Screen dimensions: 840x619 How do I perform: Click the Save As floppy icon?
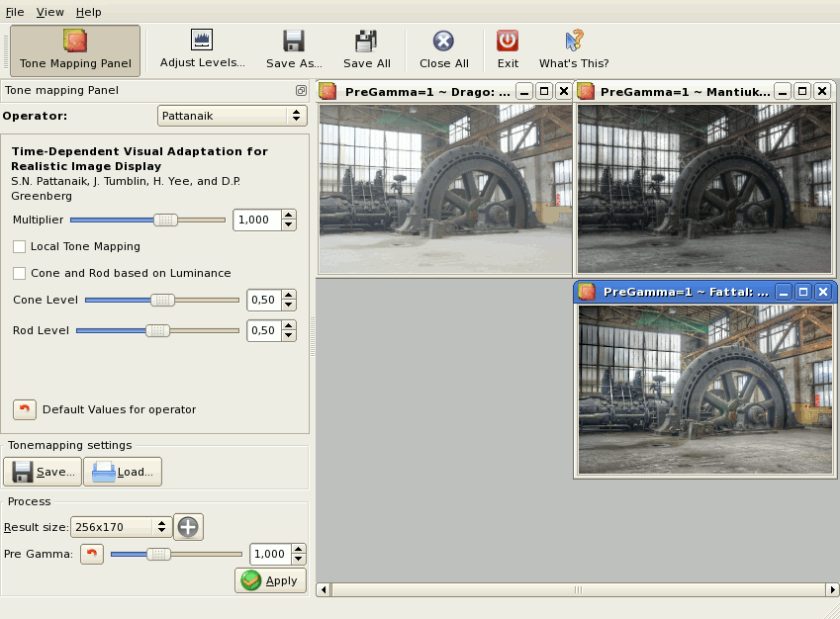click(x=294, y=41)
